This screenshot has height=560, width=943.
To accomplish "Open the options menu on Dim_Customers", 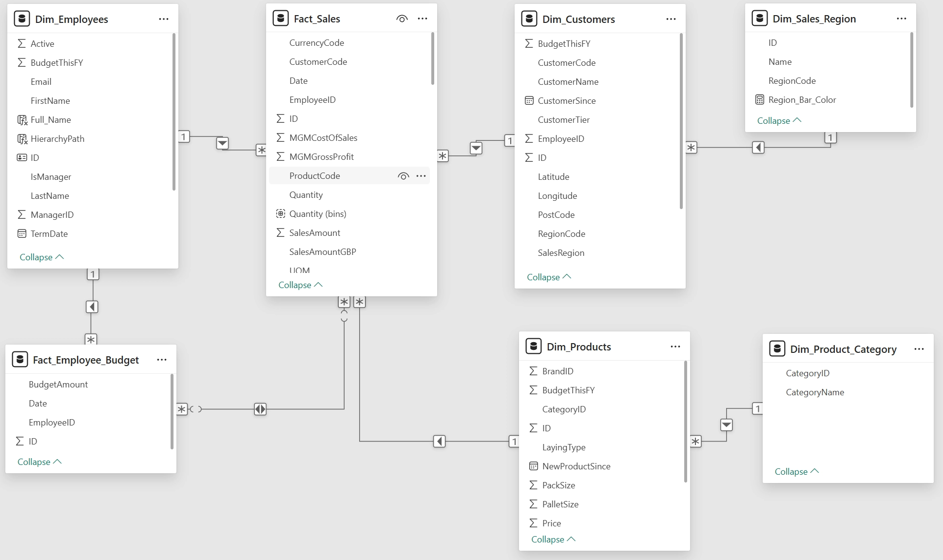I will pyautogui.click(x=671, y=19).
